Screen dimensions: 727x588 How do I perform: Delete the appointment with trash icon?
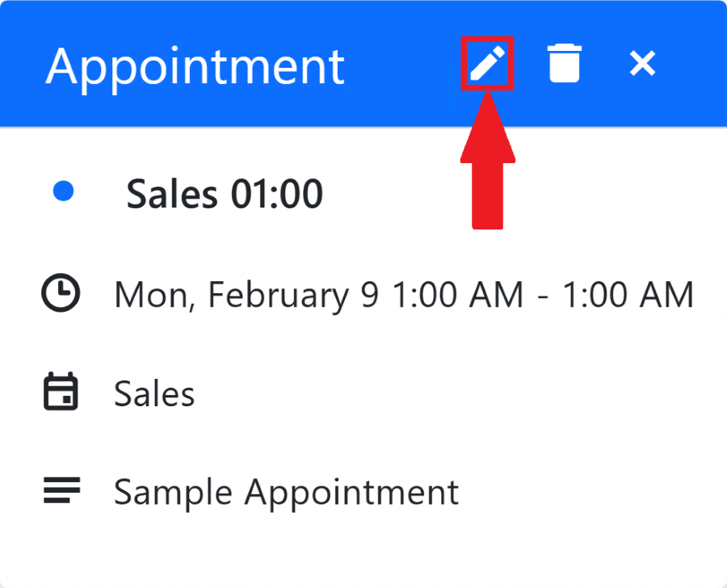(564, 63)
